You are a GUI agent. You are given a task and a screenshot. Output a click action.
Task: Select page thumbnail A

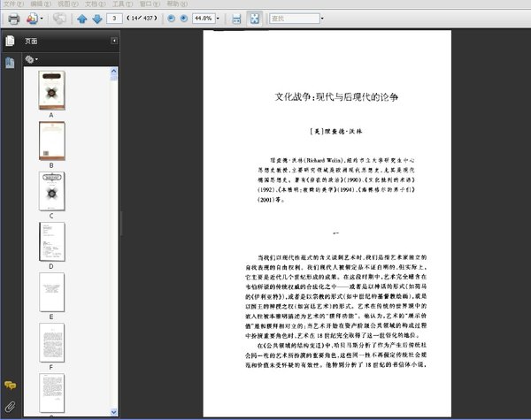[51, 90]
